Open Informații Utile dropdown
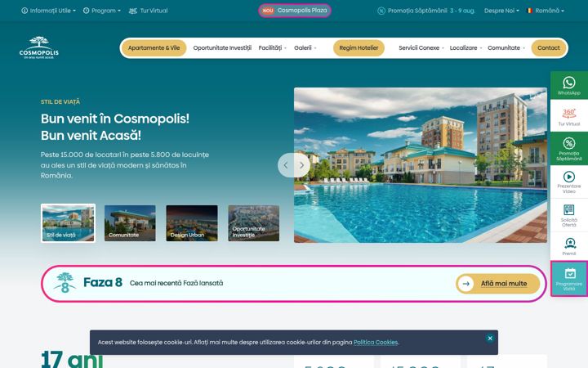 click(48, 11)
